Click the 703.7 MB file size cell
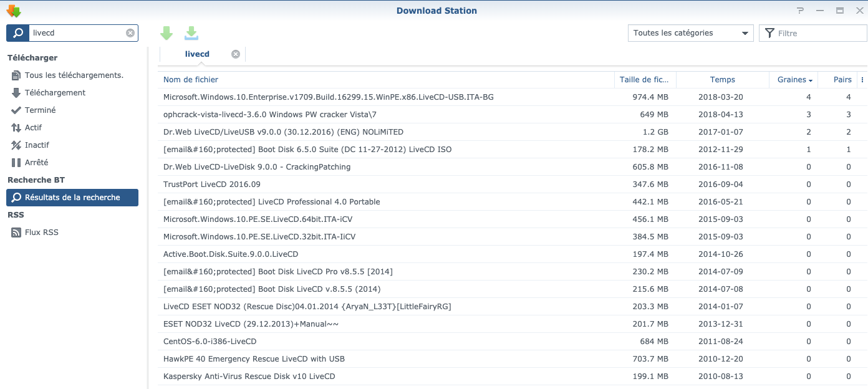The width and height of the screenshot is (868, 389). (x=650, y=359)
